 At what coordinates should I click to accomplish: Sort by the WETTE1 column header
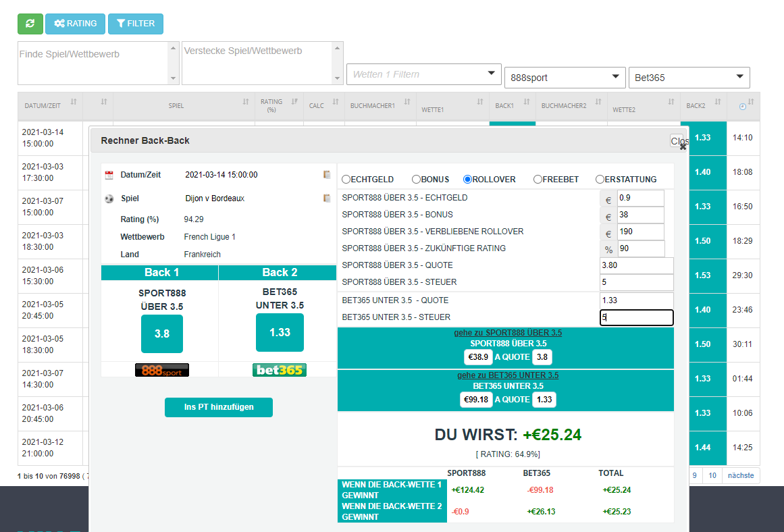452,106
